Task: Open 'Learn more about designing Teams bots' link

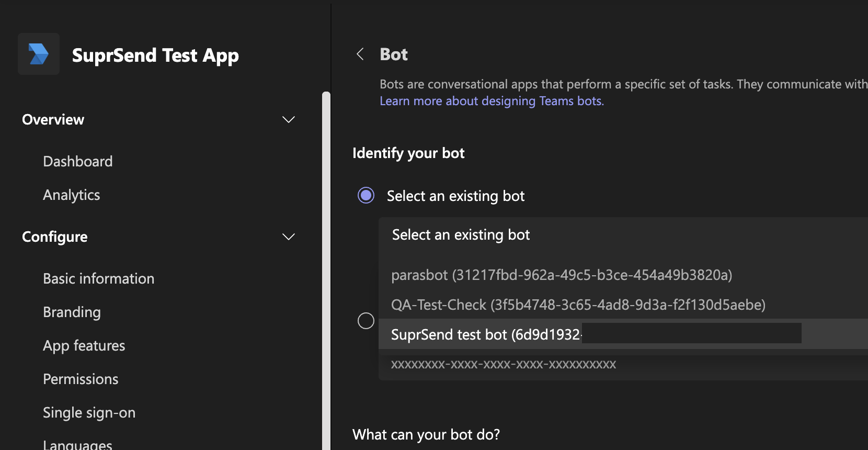Action: point(492,101)
